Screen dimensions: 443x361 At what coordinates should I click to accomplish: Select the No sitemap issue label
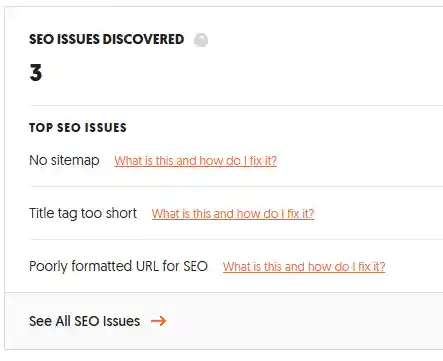64,160
